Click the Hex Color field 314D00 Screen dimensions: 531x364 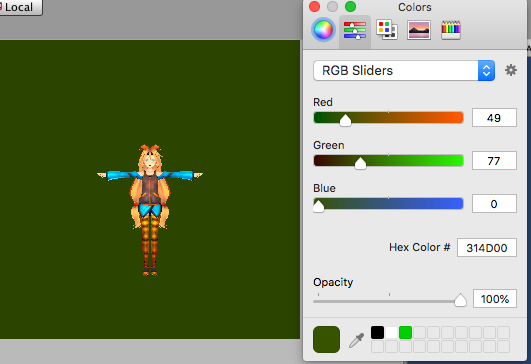(487, 248)
